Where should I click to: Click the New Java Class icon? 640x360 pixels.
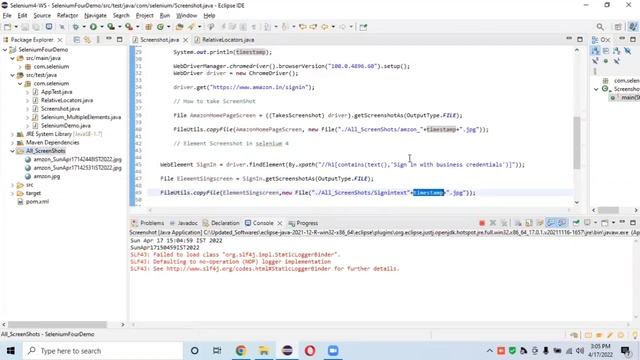[x=160, y=27]
